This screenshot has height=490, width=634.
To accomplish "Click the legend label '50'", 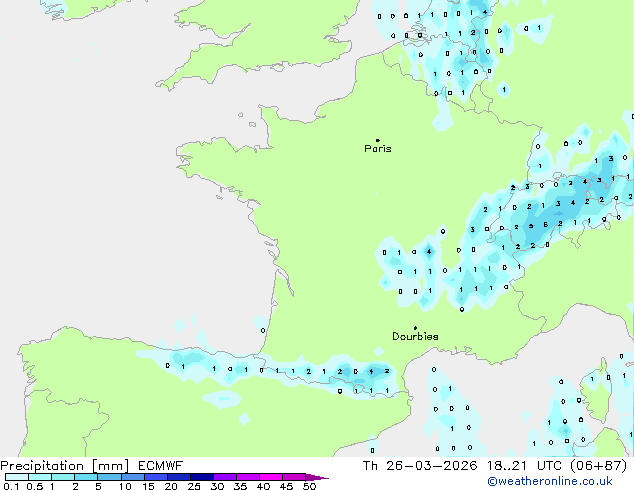I will point(309,486).
